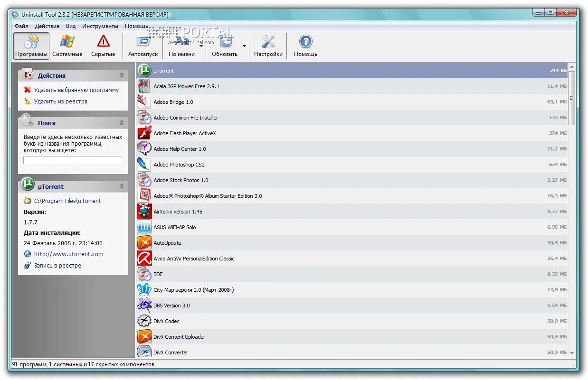Show Скрытые hidden components

pyautogui.click(x=103, y=46)
